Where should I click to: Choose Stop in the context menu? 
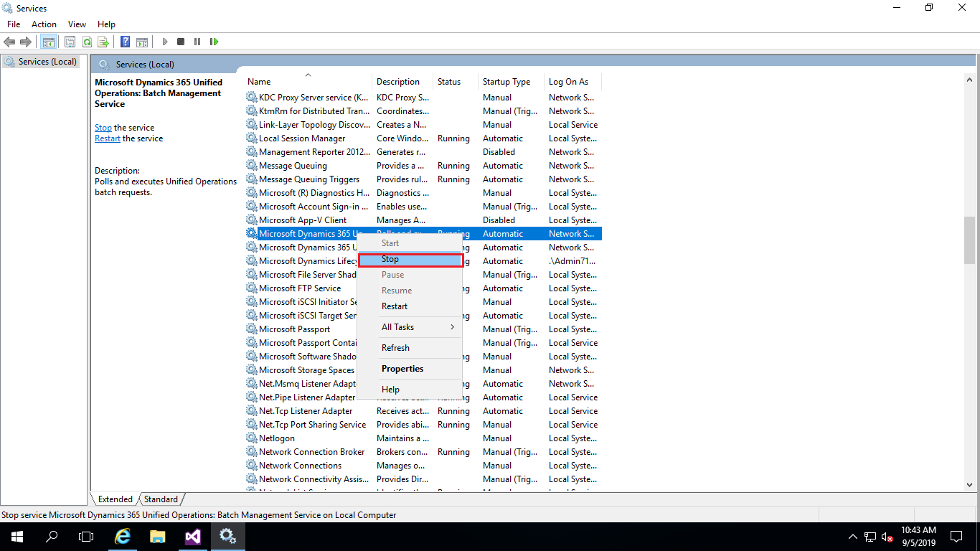point(410,259)
